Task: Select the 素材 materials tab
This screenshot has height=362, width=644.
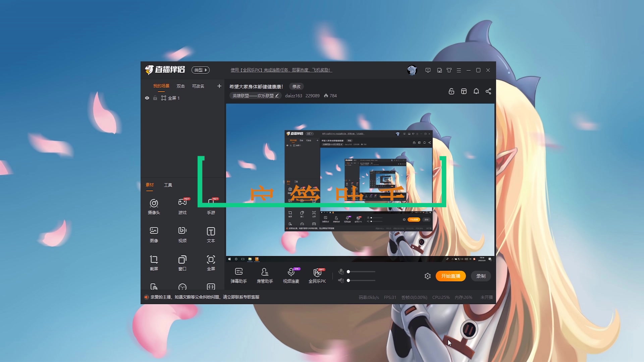Action: click(150, 185)
